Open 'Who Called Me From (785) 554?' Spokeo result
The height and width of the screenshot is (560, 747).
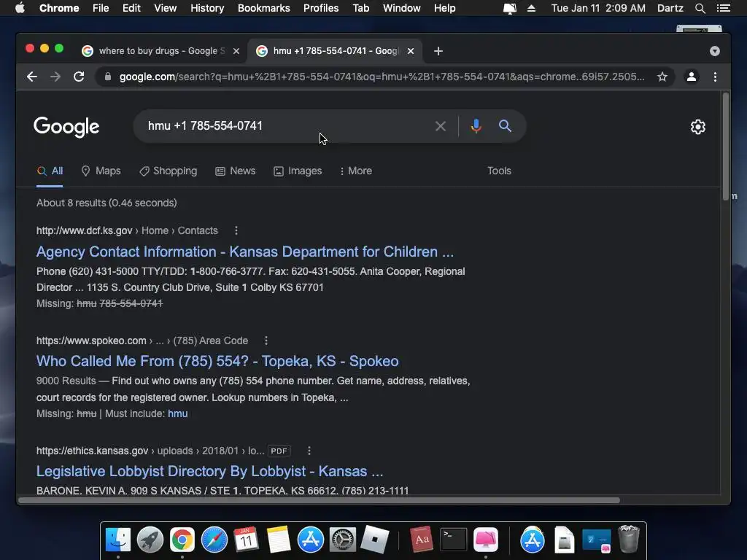[217, 361]
